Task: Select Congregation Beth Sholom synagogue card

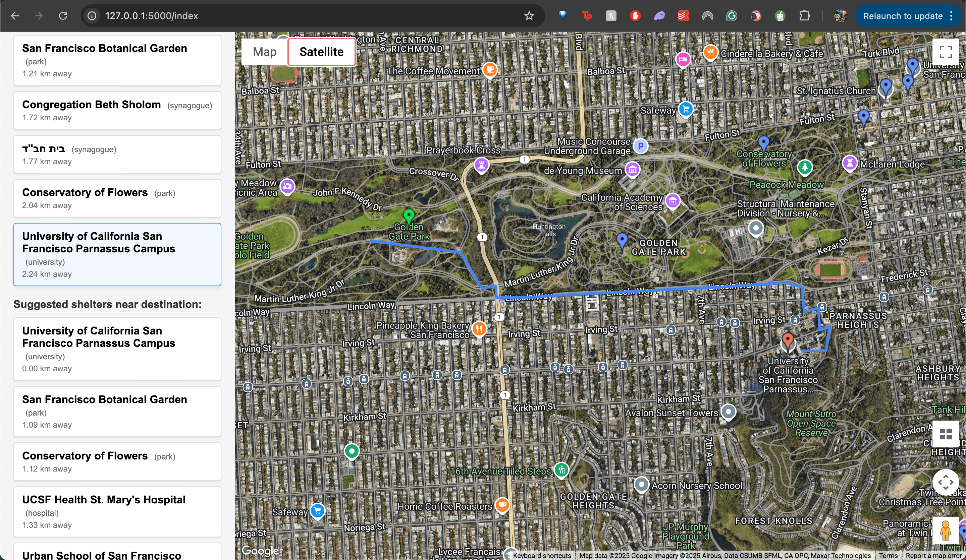Action: [x=117, y=110]
